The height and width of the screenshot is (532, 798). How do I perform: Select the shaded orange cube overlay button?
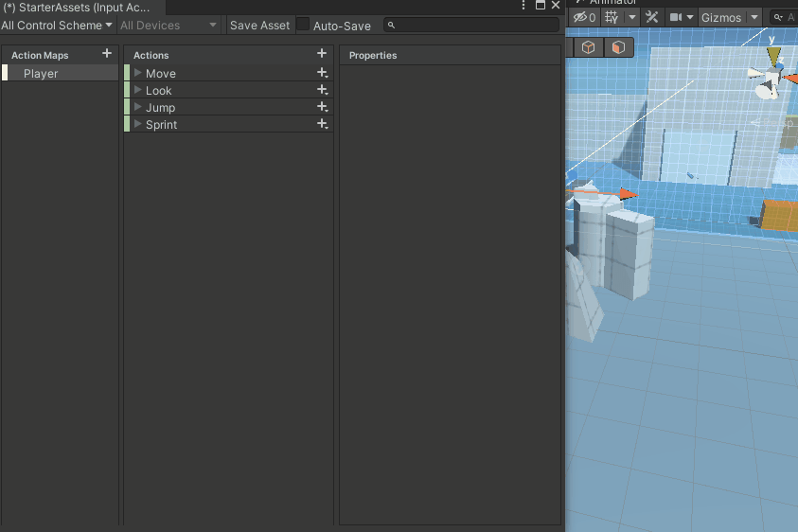[x=618, y=46]
